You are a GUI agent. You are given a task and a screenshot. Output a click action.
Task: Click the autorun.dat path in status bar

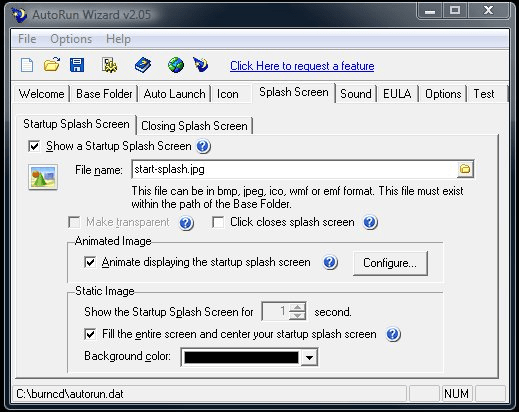(70, 394)
